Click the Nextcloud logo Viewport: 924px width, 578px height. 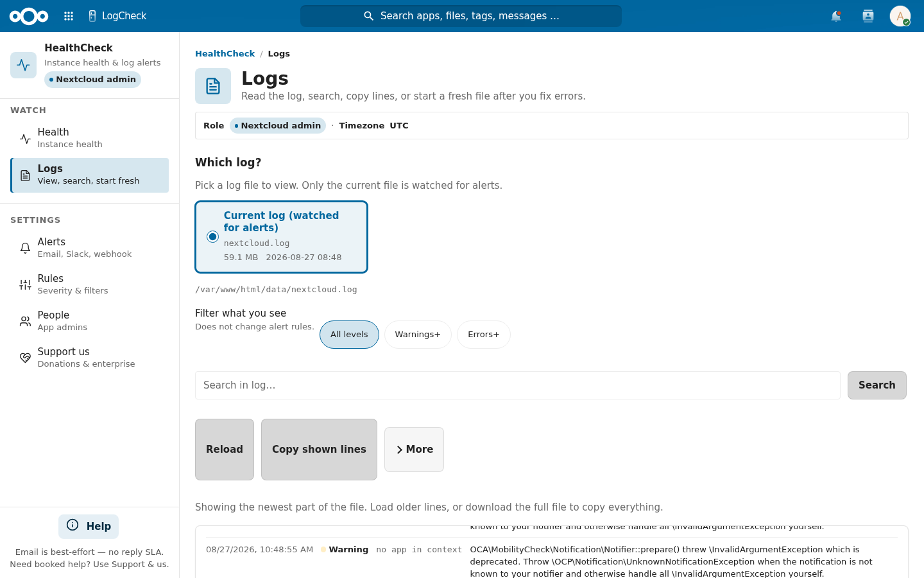pos(29,16)
